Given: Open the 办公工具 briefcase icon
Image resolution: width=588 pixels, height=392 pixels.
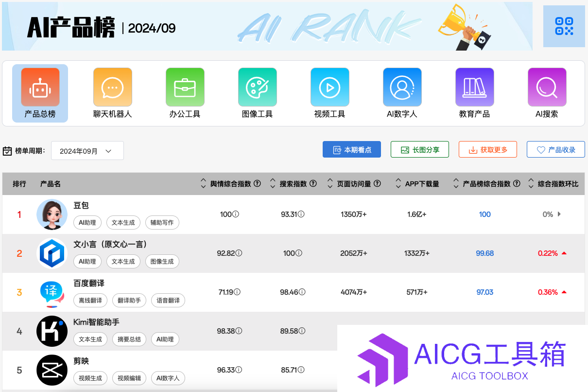Looking at the screenshot, I should click(185, 87).
